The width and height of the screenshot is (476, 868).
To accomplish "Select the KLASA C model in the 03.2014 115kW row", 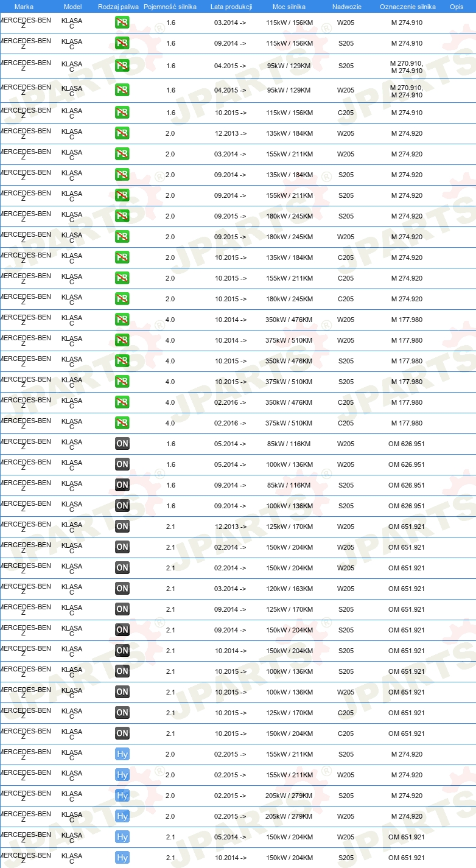I will (72, 24).
